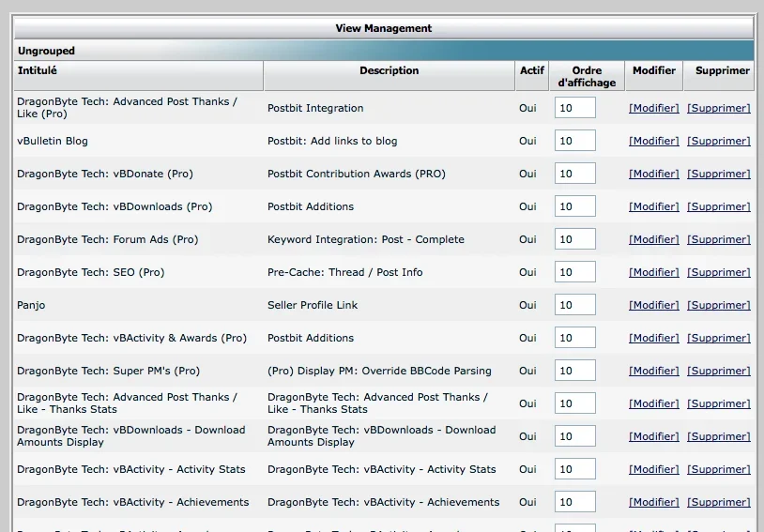The width and height of the screenshot is (764, 532).
Task: Click order field for Thanks Stats row
Action: click(575, 403)
